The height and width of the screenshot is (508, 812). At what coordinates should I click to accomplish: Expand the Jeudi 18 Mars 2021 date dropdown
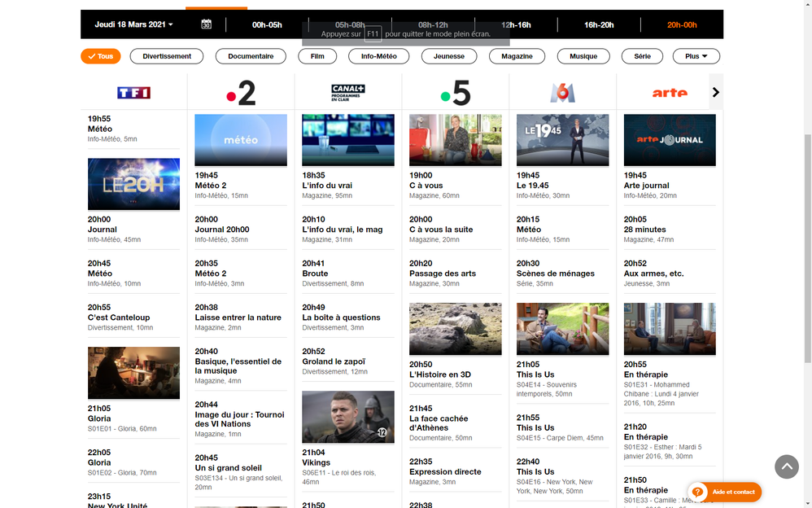(134, 24)
